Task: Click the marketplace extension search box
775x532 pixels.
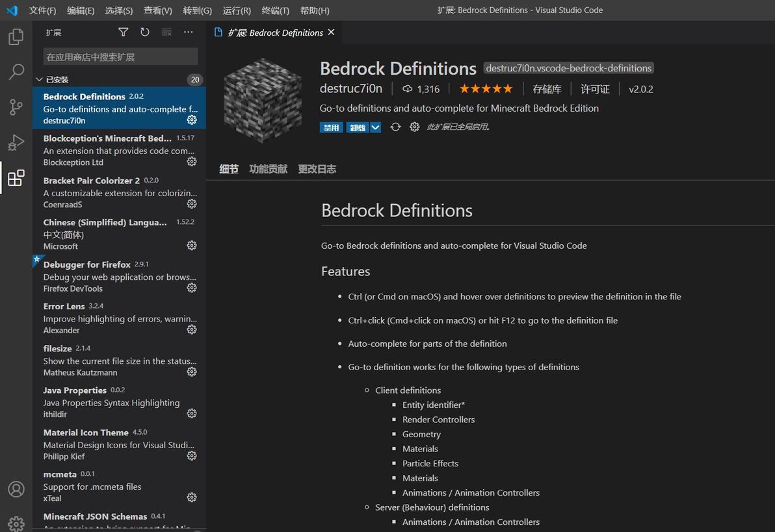Action: (120, 57)
